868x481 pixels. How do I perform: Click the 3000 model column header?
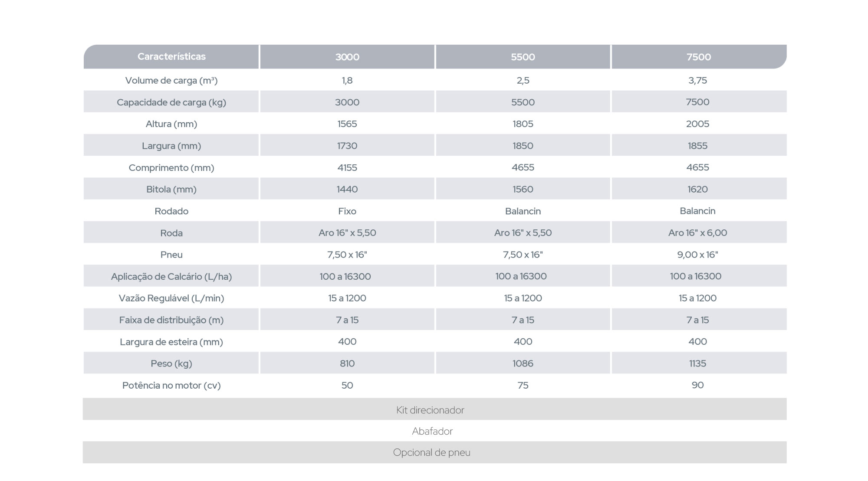click(347, 56)
